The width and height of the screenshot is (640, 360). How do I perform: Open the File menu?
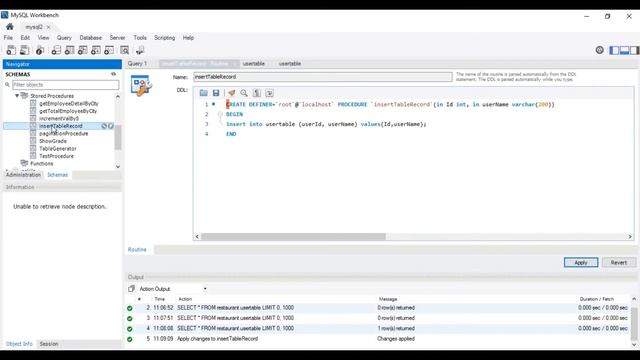point(8,38)
